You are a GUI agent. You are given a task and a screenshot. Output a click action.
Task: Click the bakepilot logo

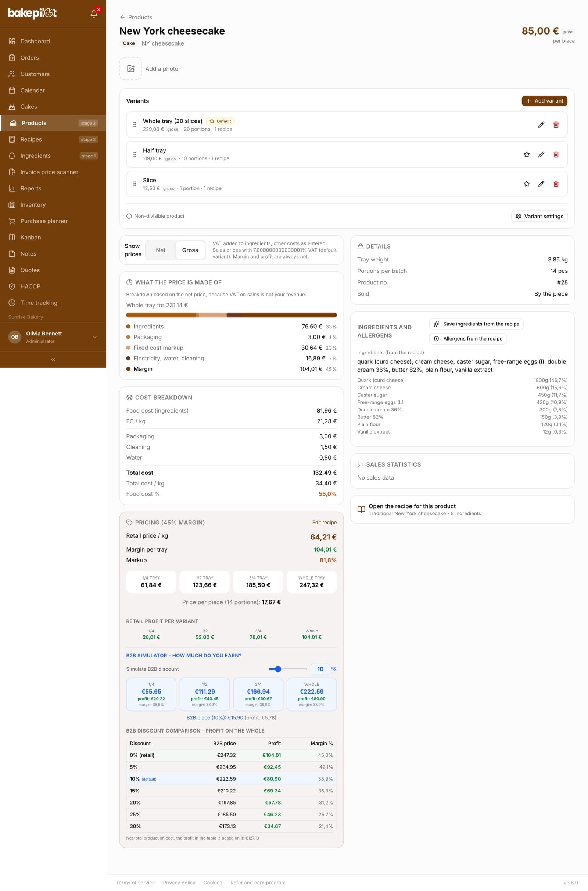coord(32,13)
